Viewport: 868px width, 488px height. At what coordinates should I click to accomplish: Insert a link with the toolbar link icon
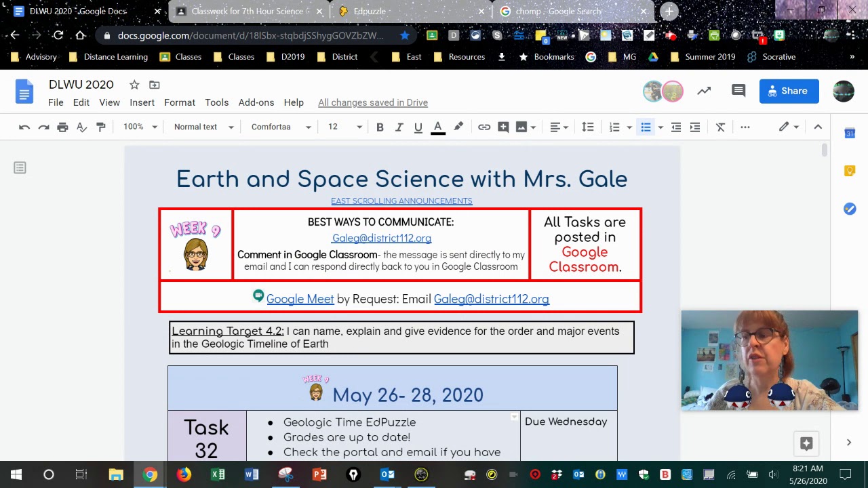coord(484,127)
